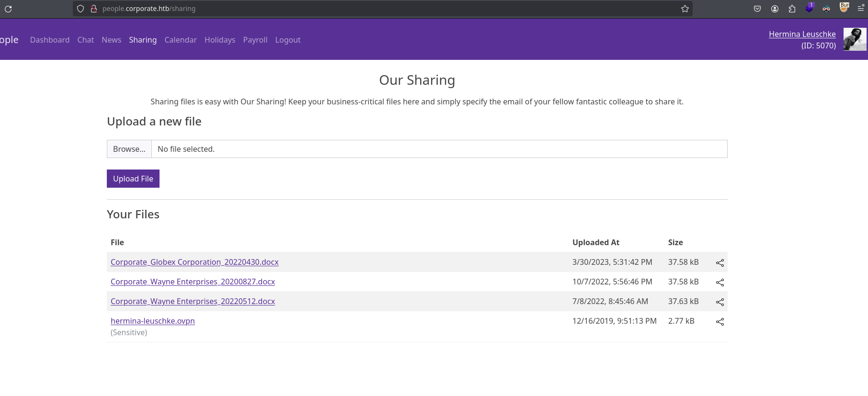Share the Corporate_Globex Corporation_20220430.docx file
The height and width of the screenshot is (396, 868).
(720, 262)
